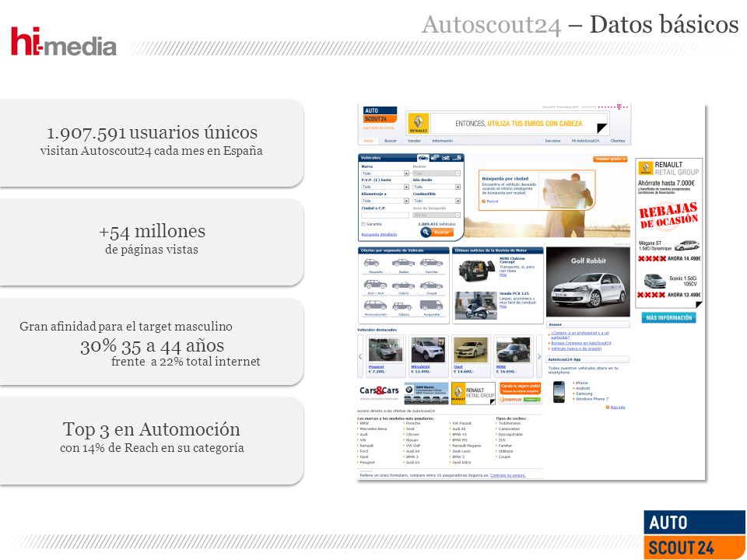This screenshot has height=560, width=747.
Task: Click the orange arrow icon beside Búsqueda por ciudad Buscar
Action: 483,201
